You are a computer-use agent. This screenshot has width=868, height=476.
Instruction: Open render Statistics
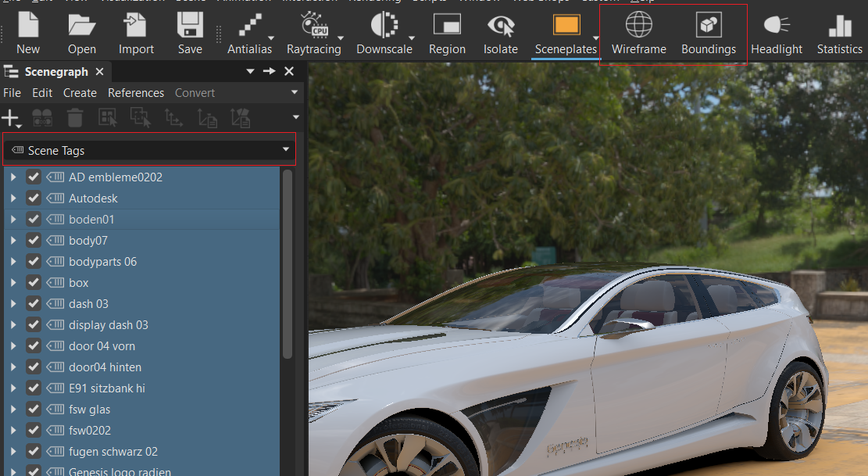(839, 31)
